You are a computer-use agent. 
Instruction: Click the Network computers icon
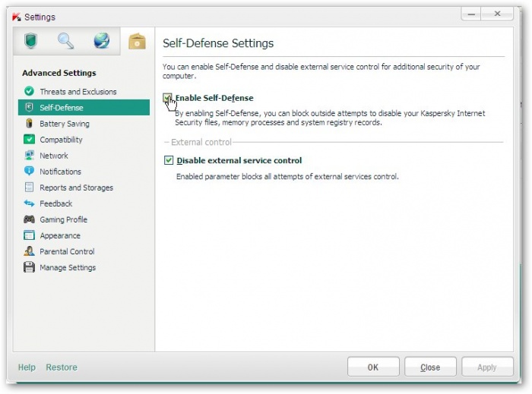pyautogui.click(x=29, y=155)
